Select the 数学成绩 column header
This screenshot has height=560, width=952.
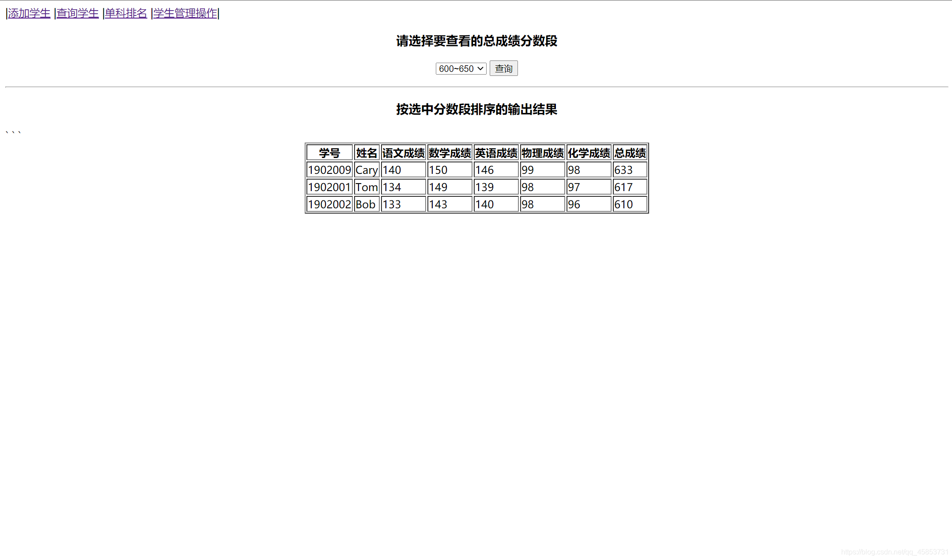click(450, 153)
